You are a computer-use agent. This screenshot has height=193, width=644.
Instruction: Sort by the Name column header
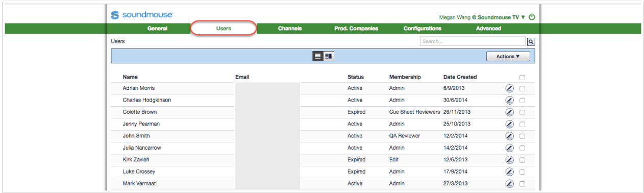click(130, 77)
